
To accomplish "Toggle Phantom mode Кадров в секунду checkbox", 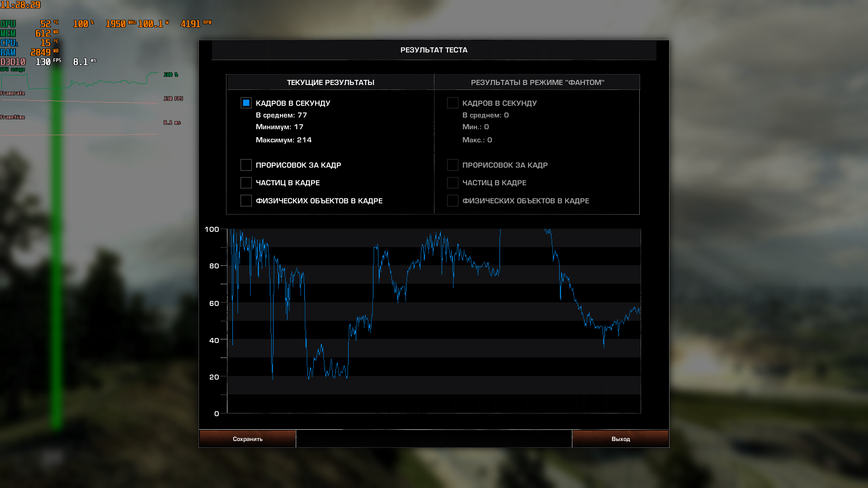I will point(453,103).
